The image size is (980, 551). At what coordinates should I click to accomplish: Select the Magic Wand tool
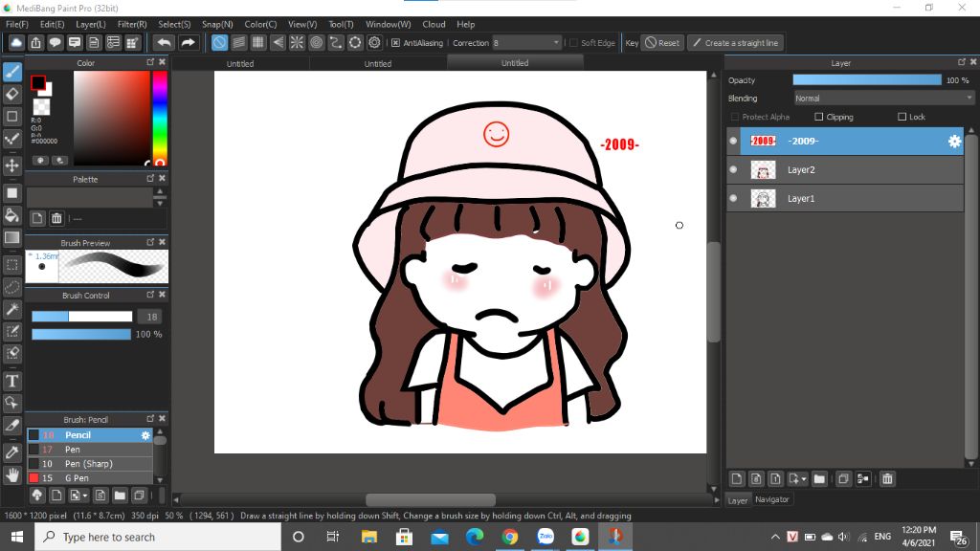(11, 309)
